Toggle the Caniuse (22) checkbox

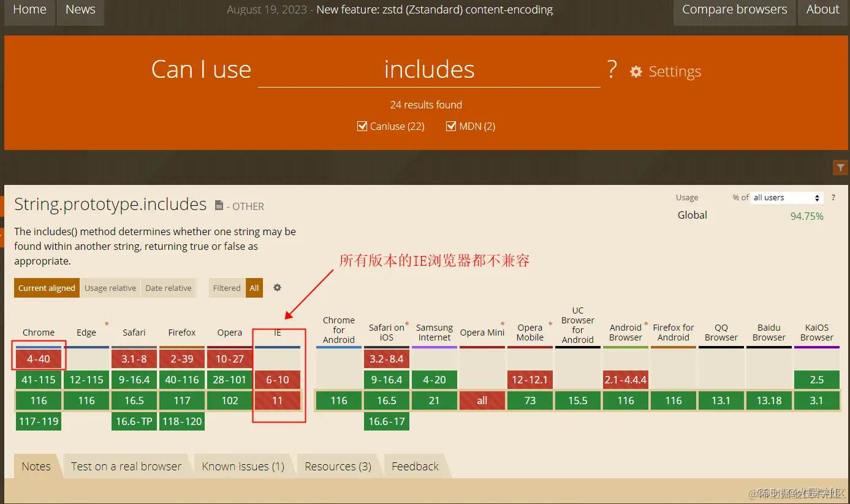362,126
